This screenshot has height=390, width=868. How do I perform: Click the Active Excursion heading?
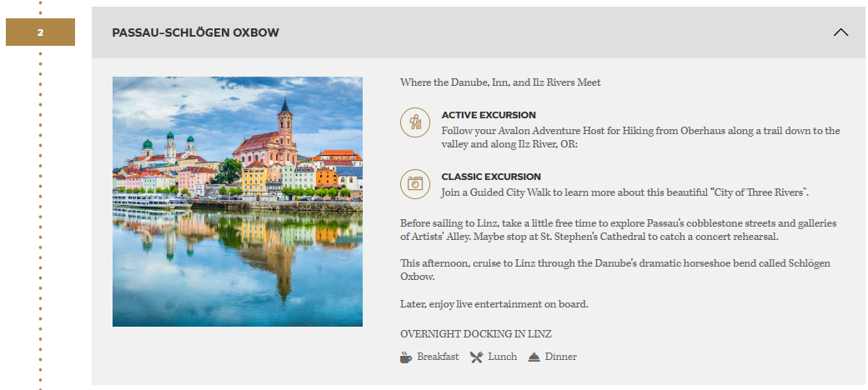tap(489, 115)
